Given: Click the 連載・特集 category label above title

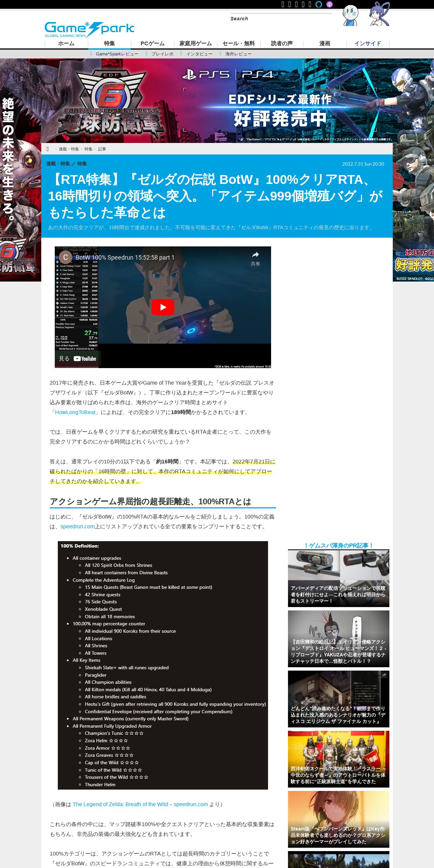Looking at the screenshot, I should 58,164.
